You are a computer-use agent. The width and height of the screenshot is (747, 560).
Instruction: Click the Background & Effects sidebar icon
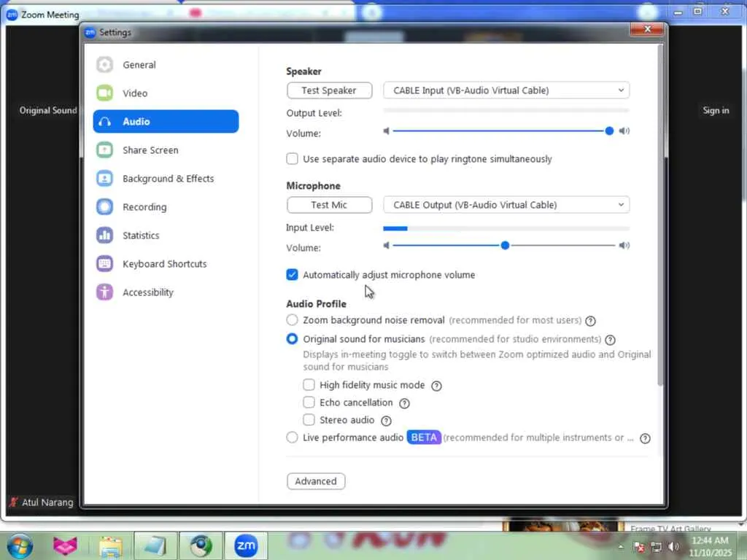(104, 179)
